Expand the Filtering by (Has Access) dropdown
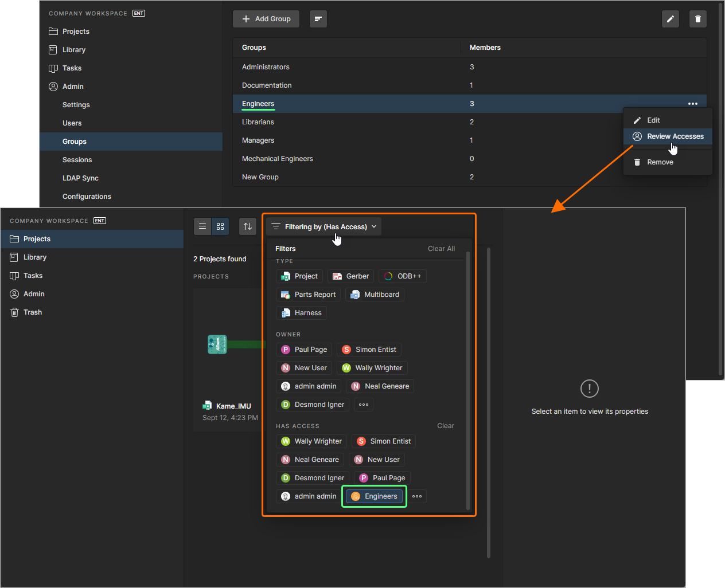Image resolution: width=725 pixels, height=588 pixels. pos(324,227)
